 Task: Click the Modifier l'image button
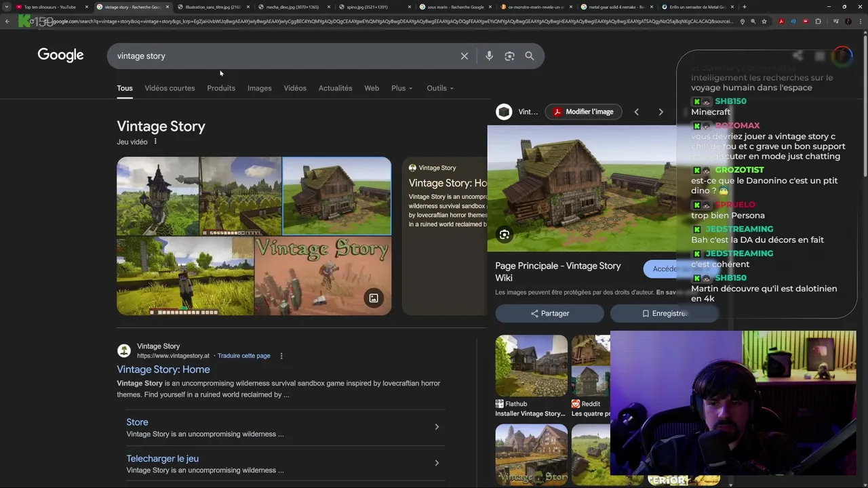click(x=583, y=112)
